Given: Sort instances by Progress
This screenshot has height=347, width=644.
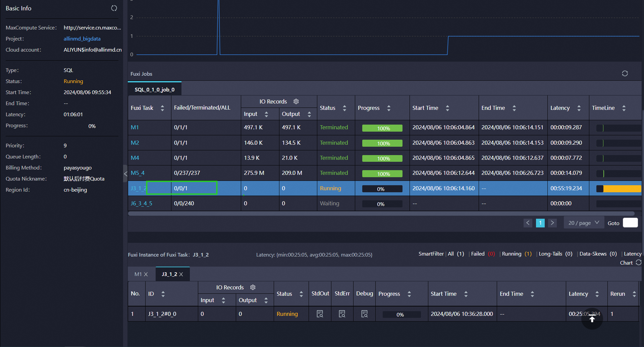Looking at the screenshot, I should pyautogui.click(x=409, y=294).
